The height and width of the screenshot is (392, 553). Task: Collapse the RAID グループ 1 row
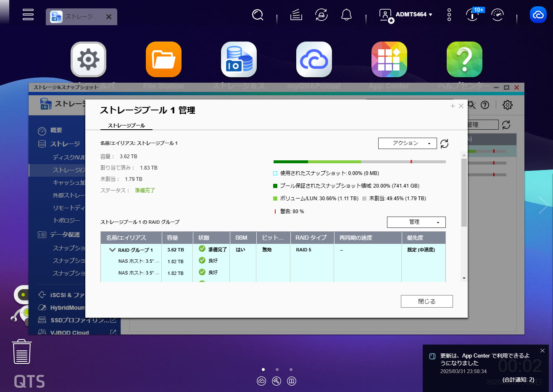tap(112, 250)
